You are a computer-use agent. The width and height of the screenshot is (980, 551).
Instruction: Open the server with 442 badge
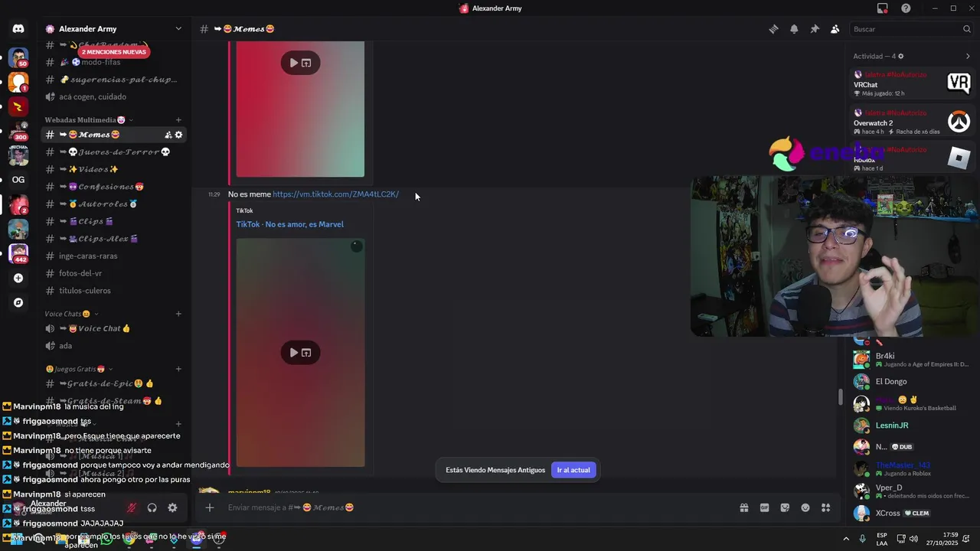point(18,253)
